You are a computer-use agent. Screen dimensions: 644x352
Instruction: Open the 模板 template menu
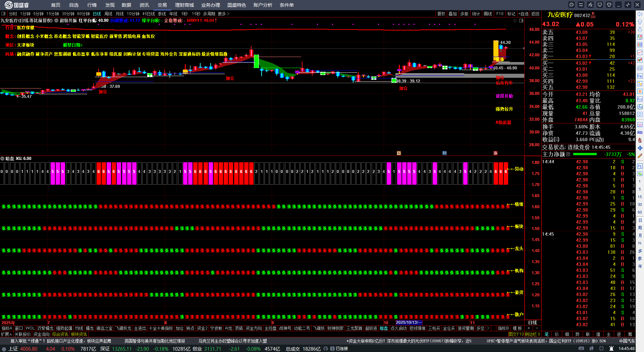pos(517,328)
